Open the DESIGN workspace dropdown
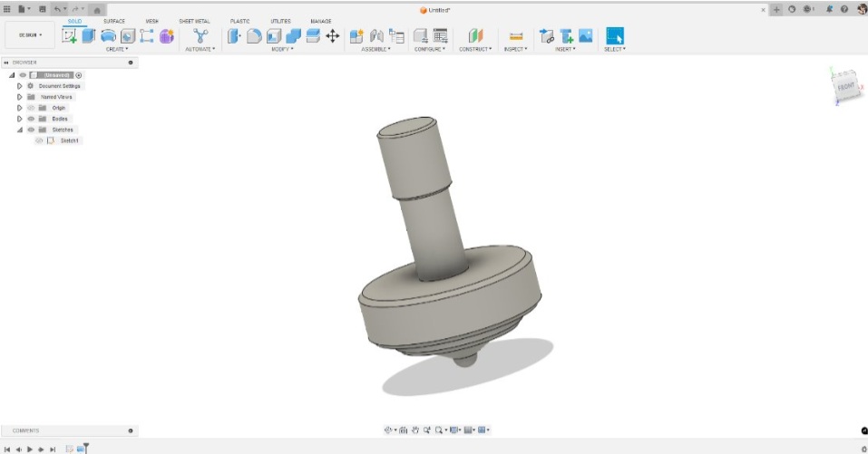The height and width of the screenshot is (454, 868). [x=31, y=34]
